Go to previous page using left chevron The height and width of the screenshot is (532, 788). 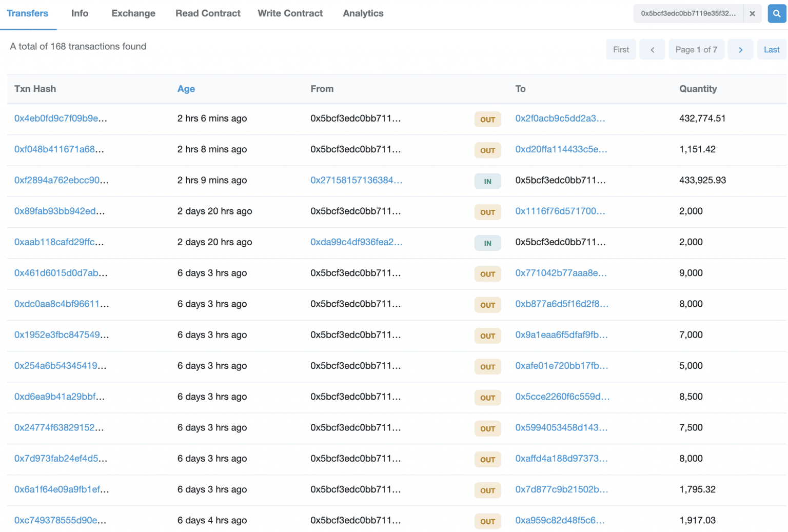(652, 50)
